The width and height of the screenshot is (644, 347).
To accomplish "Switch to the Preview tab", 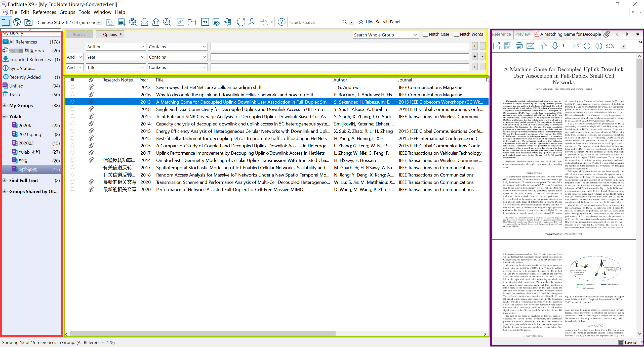I will [522, 34].
